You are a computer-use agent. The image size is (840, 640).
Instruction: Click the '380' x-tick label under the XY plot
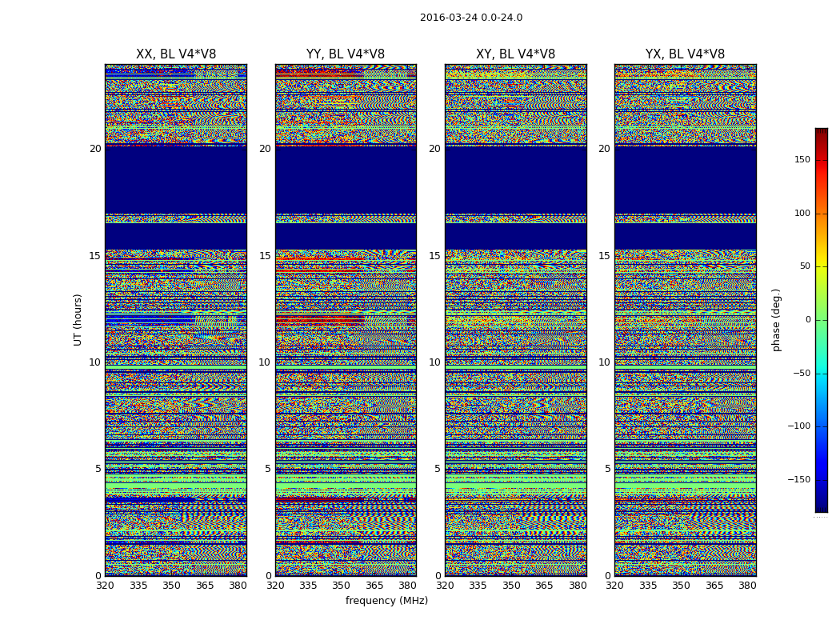(578, 586)
